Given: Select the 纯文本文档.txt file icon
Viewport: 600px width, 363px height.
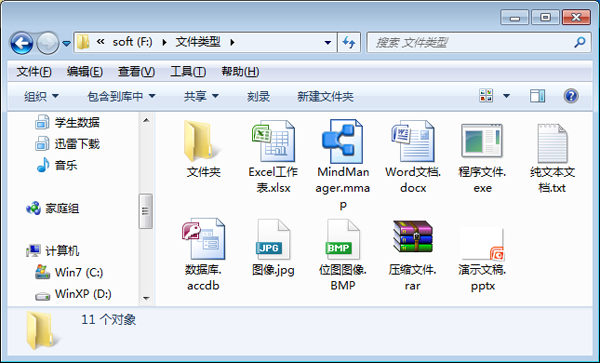Looking at the screenshot, I should 552,143.
